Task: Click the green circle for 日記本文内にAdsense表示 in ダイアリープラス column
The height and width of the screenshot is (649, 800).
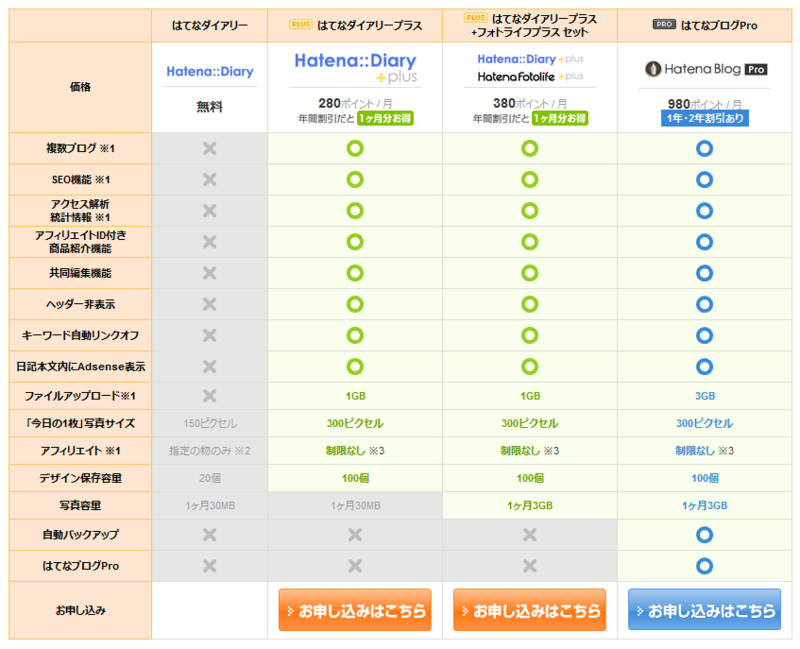Action: click(355, 366)
